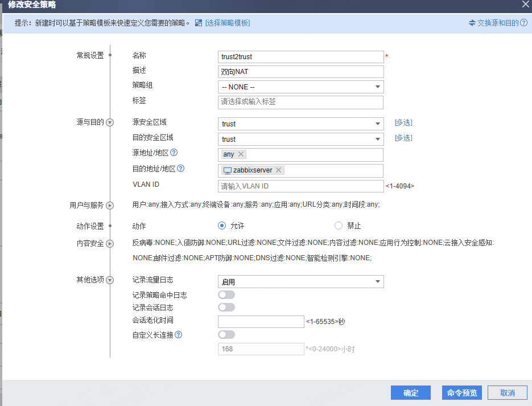Select the 允许 (allow) action radio button
This screenshot has height=406, width=532.
(222, 225)
